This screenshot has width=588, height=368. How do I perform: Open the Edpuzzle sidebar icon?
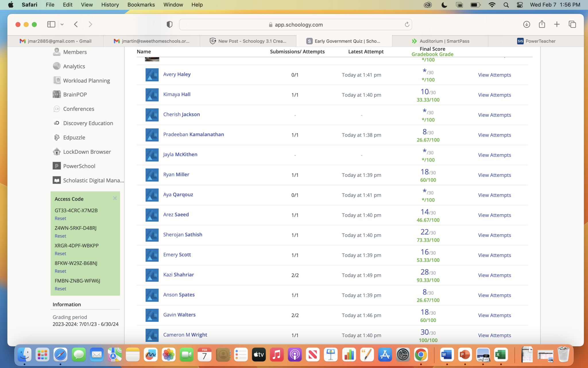(x=57, y=137)
